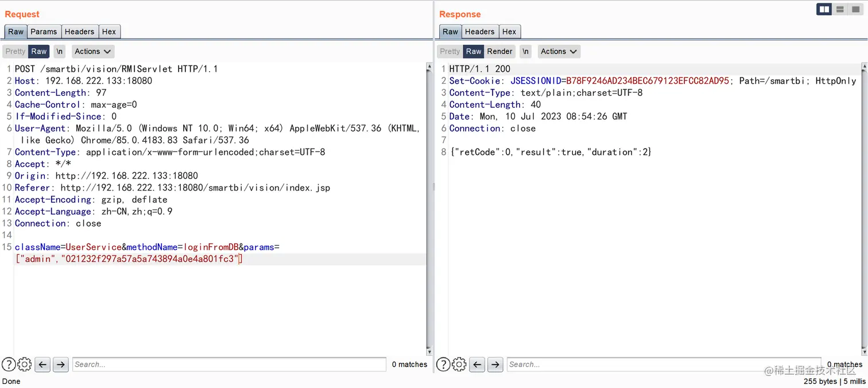Click the Request panel scroll up arrow
The image size is (868, 388).
[429, 67]
